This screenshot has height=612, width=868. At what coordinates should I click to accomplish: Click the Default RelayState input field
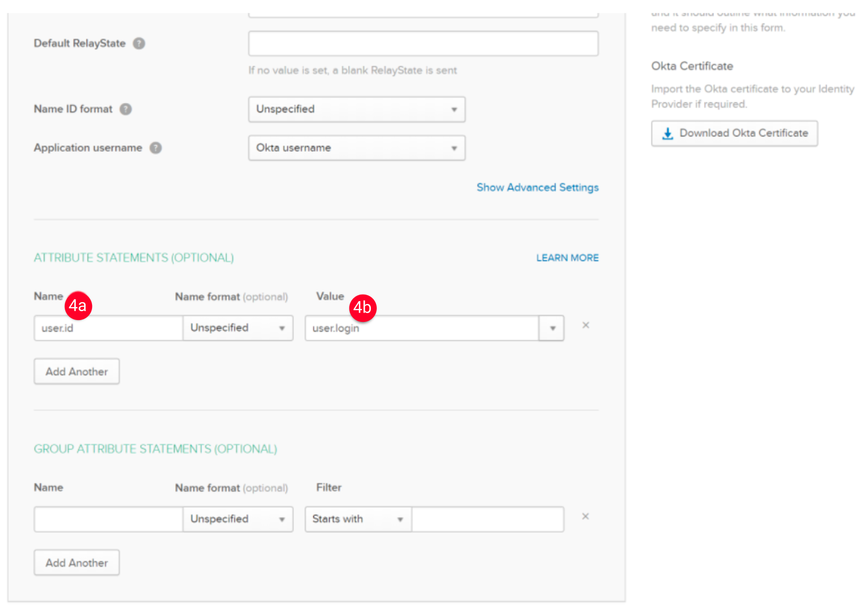coord(422,43)
